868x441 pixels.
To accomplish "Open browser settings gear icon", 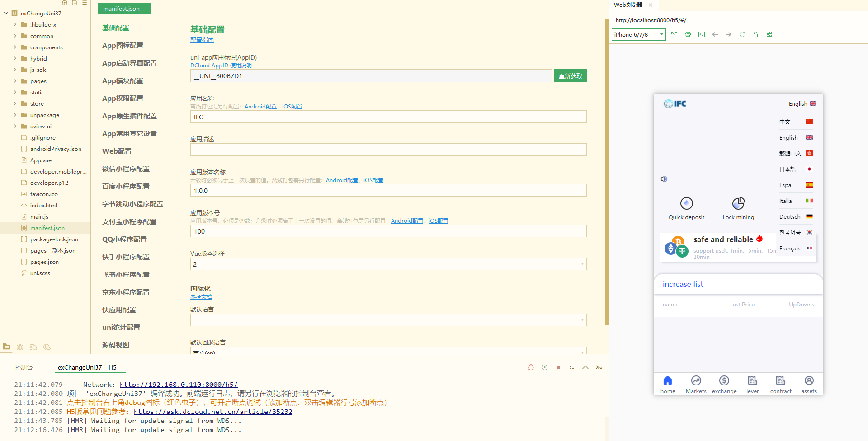I will pos(688,34).
